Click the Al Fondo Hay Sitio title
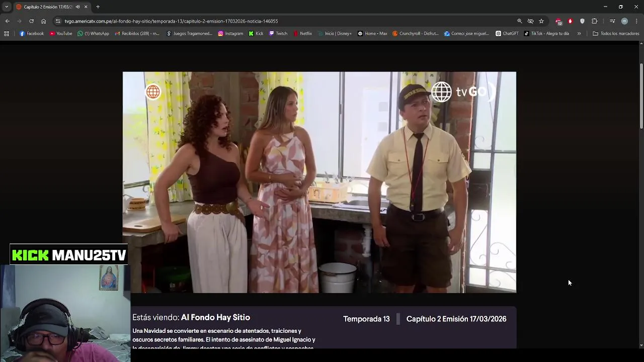The image size is (644, 362). pyautogui.click(x=215, y=318)
